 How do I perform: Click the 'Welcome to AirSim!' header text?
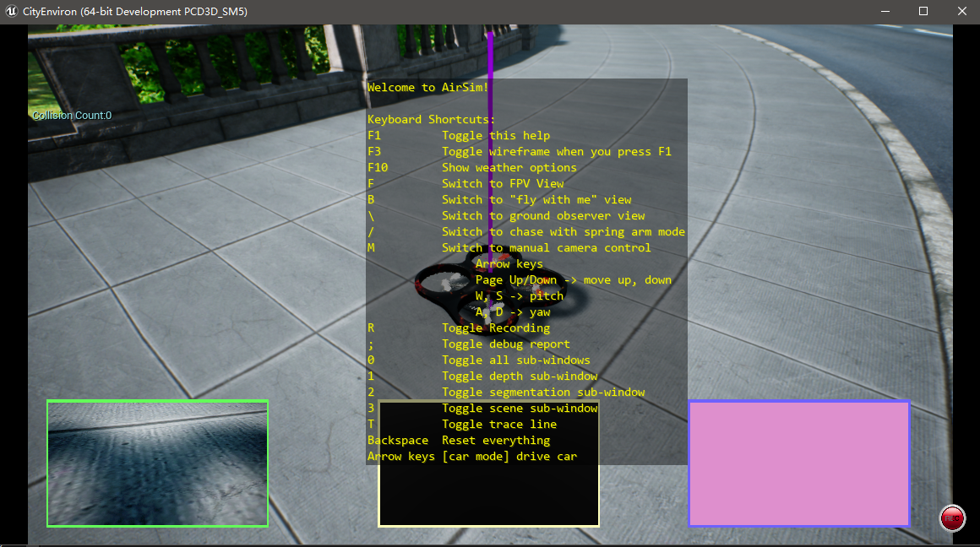(428, 87)
